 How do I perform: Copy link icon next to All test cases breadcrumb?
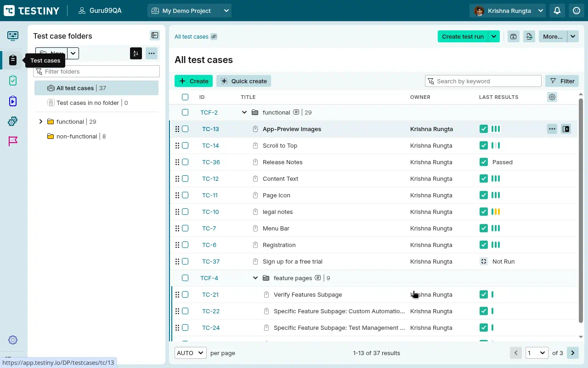214,36
